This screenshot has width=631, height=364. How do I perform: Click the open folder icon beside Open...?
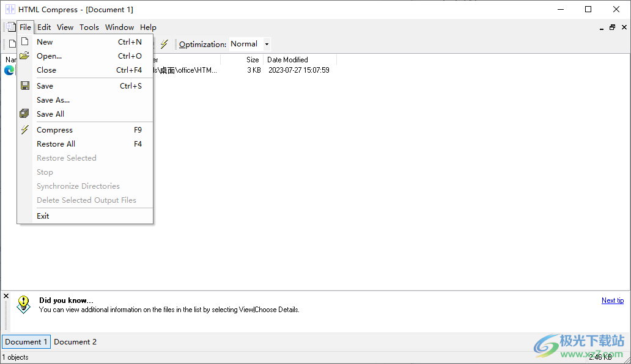[x=24, y=56]
